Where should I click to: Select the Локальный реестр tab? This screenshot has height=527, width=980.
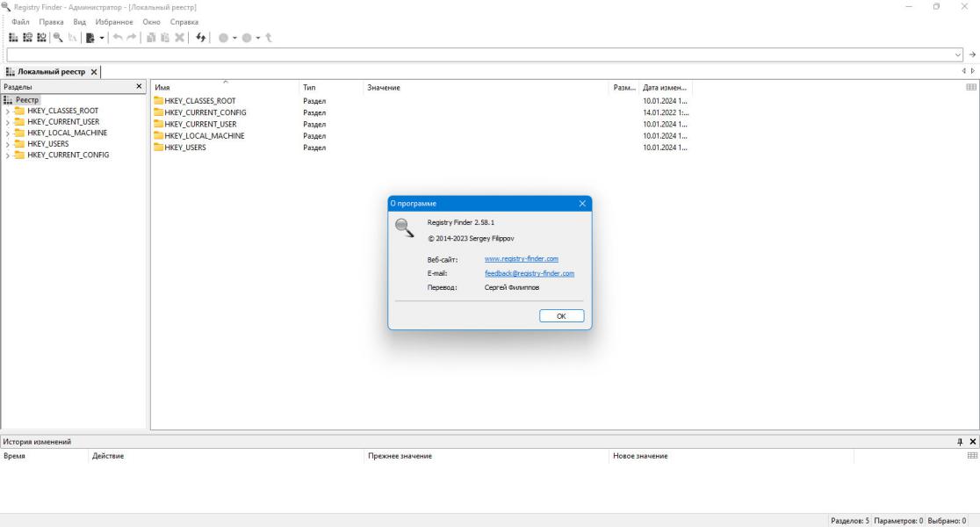click(51, 72)
